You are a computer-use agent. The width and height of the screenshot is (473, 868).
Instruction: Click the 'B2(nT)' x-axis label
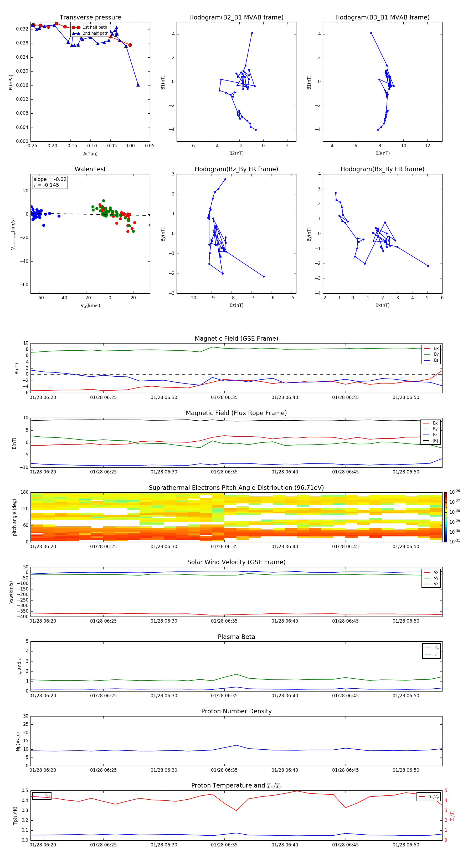pyautogui.click(x=236, y=153)
